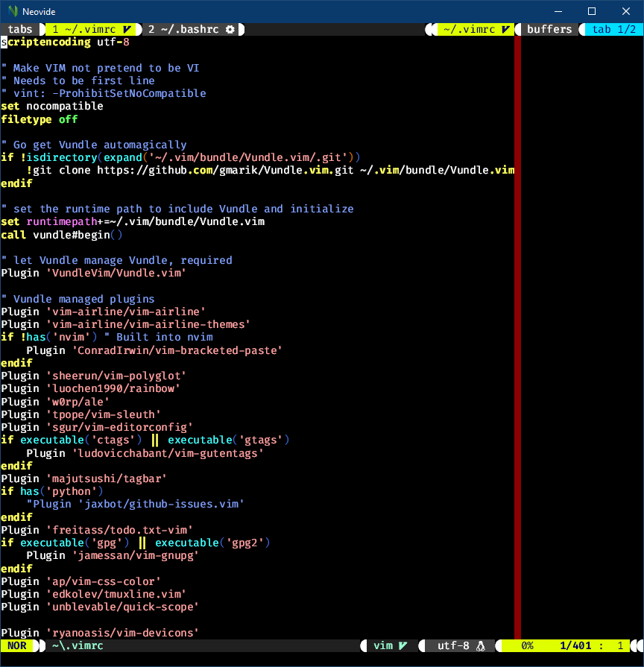Click the NOR mode indicator in the statusline
Viewport: 644px width, 667px height.
[17, 645]
